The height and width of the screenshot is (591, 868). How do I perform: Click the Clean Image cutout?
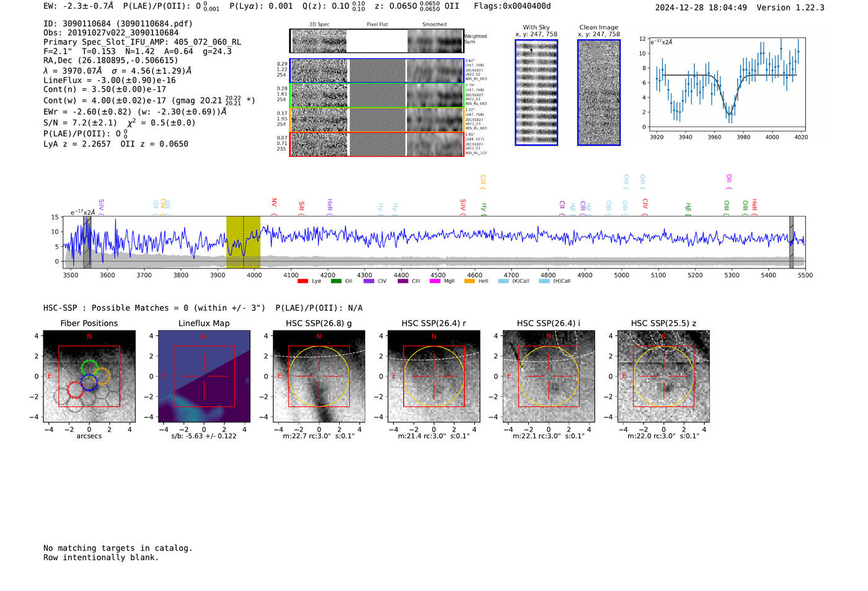pos(599,92)
